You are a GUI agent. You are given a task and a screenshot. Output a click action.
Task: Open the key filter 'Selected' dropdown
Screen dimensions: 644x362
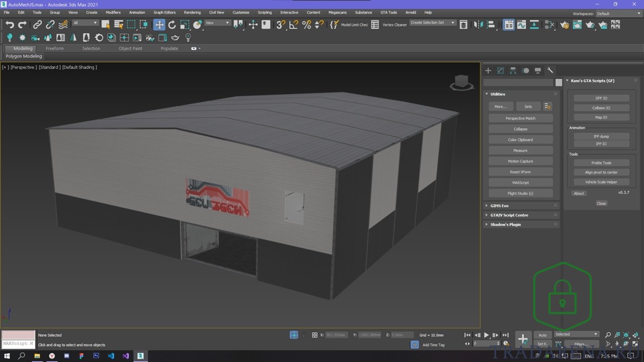point(577,334)
